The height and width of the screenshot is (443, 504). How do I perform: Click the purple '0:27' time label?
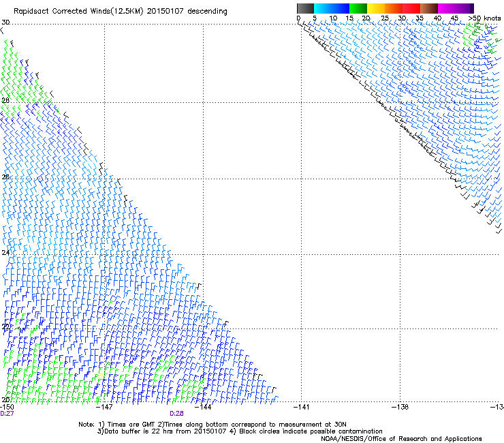tap(7, 414)
